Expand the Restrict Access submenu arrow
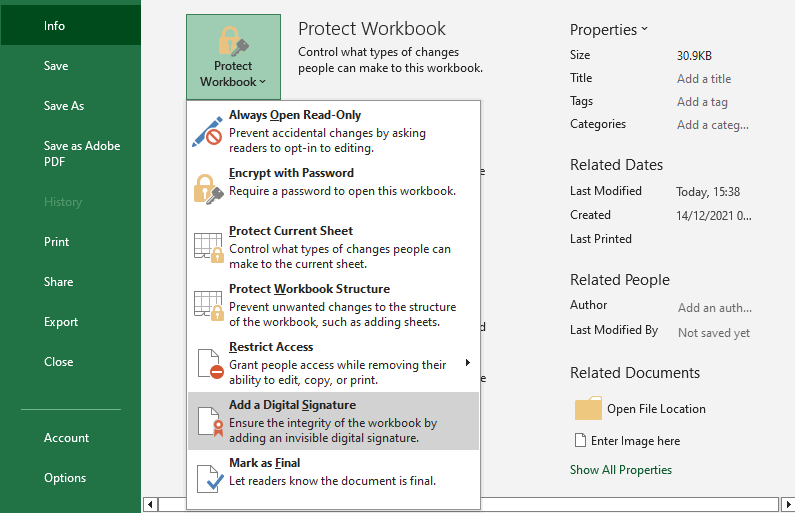 (x=468, y=363)
